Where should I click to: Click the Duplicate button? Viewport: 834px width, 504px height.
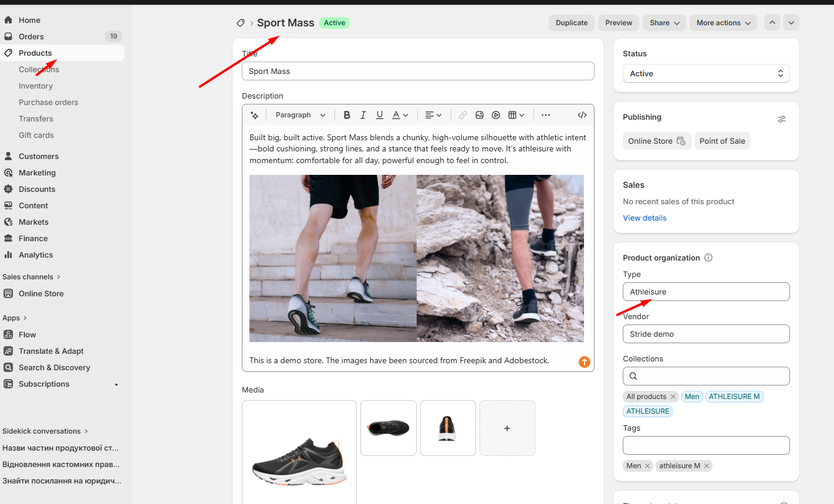pyautogui.click(x=572, y=23)
